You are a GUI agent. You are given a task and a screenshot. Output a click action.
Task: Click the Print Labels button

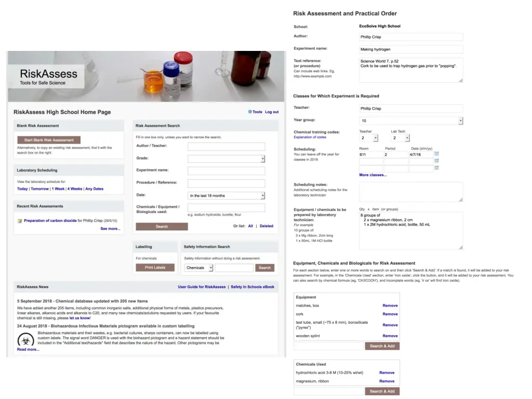point(155,268)
